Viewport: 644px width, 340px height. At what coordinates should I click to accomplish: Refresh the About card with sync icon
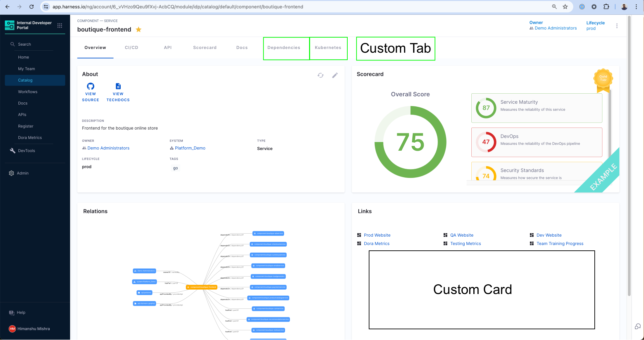pyautogui.click(x=320, y=75)
